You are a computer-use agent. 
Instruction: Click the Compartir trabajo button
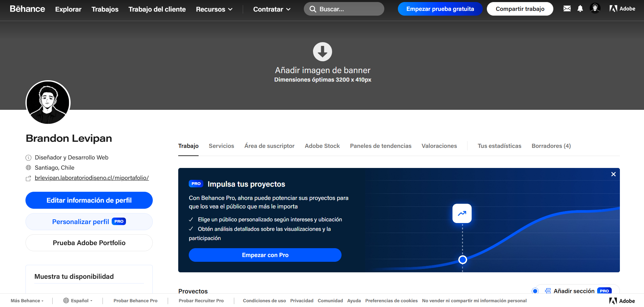click(520, 9)
